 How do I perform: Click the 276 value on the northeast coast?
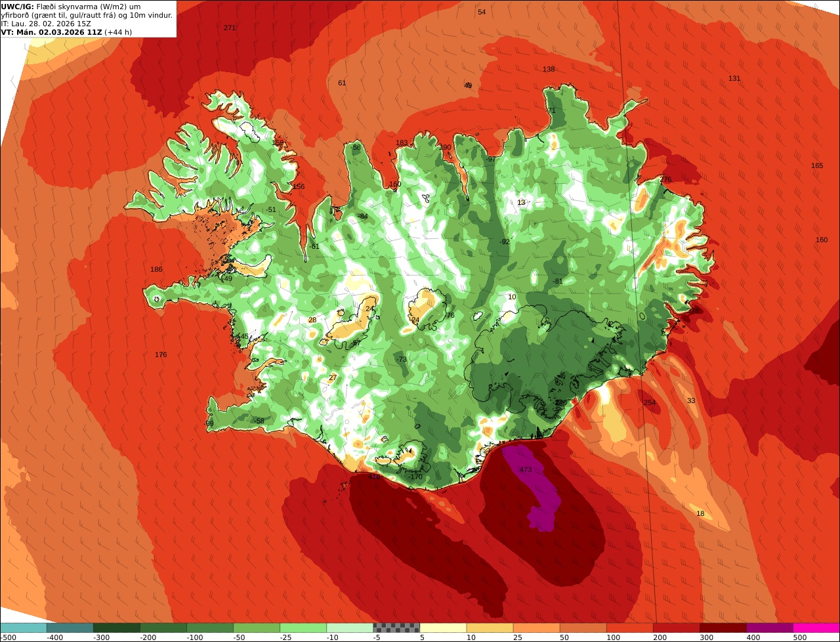click(665, 179)
